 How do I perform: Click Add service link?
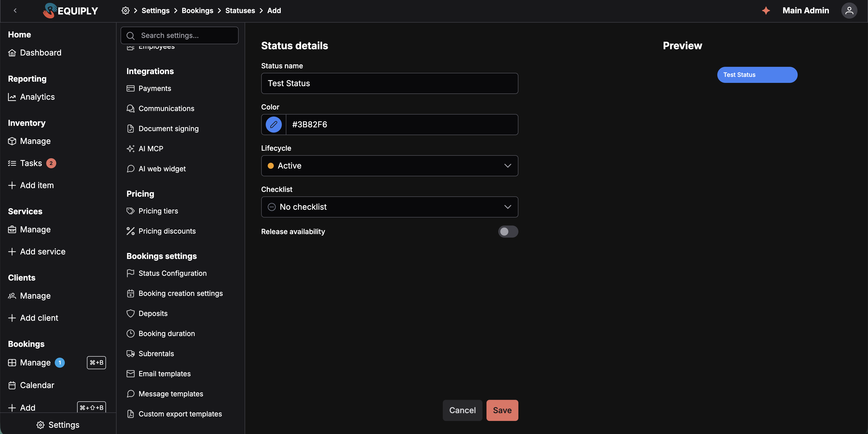(37, 252)
